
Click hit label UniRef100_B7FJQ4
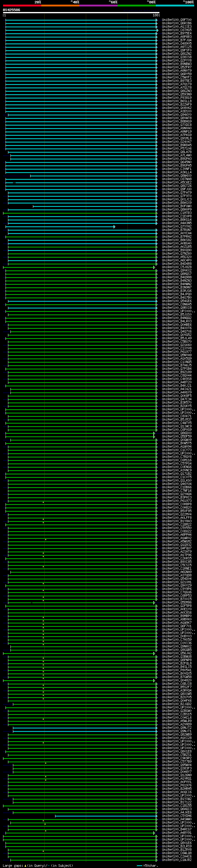pos(177,40)
